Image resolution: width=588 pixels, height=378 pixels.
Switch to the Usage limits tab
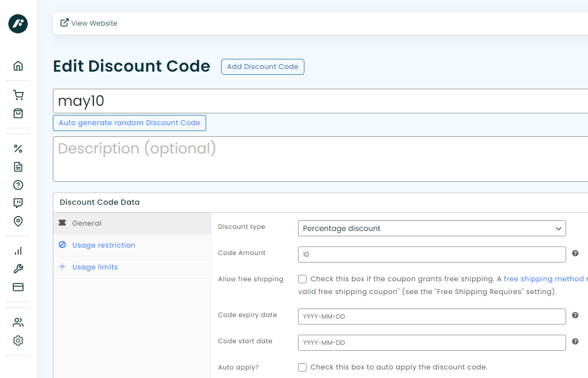tap(95, 267)
